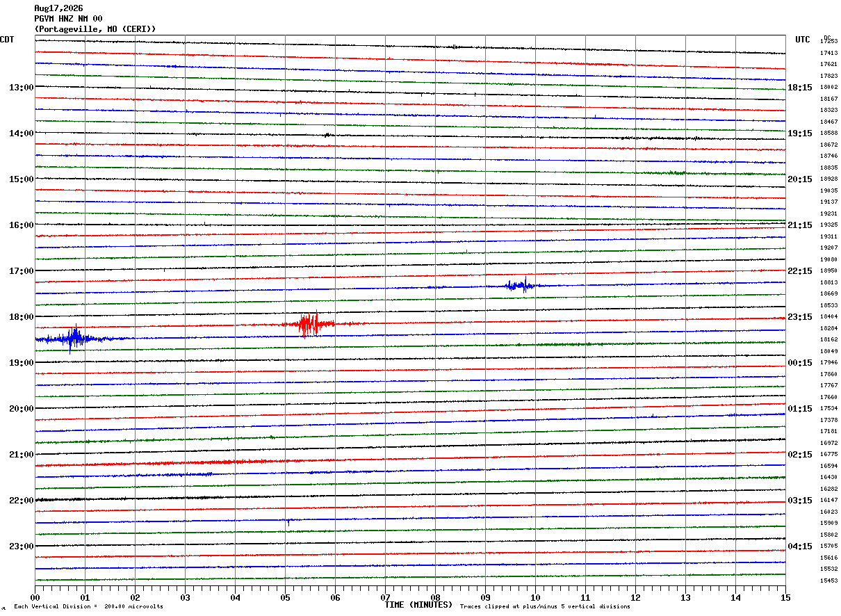
Task: Select the 13:00 CDT time label
Action: pos(21,88)
